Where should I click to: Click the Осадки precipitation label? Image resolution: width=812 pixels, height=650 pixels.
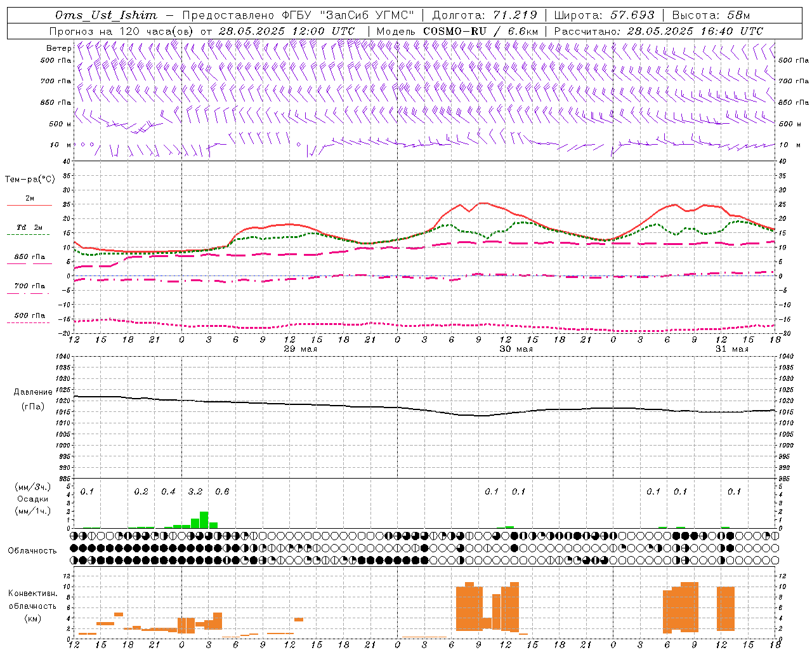33,499
